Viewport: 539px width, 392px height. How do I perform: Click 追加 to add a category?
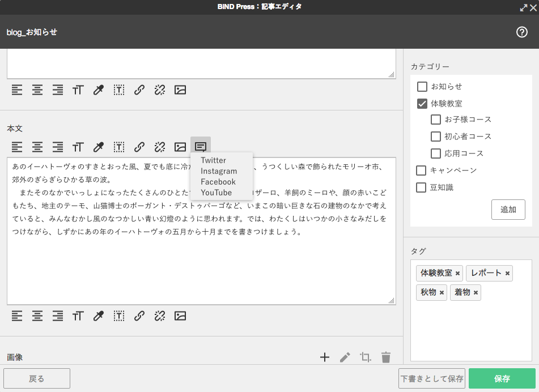tap(507, 210)
